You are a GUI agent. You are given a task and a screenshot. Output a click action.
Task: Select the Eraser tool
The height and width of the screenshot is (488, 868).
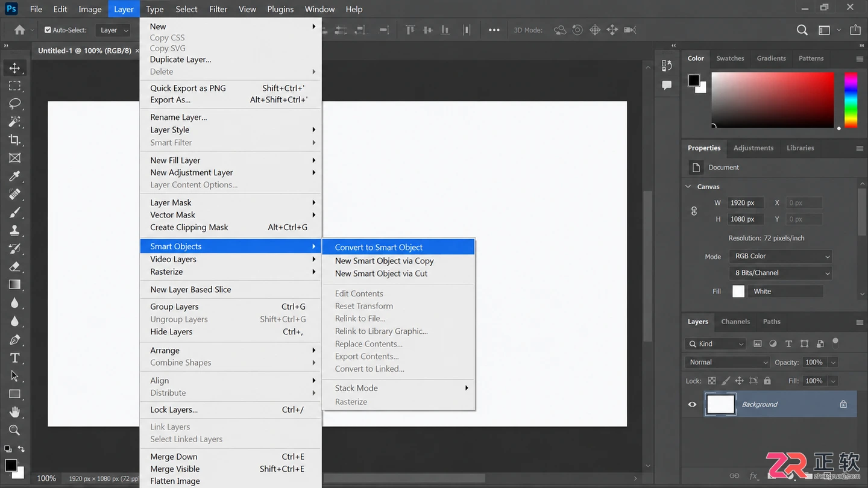[x=14, y=266]
